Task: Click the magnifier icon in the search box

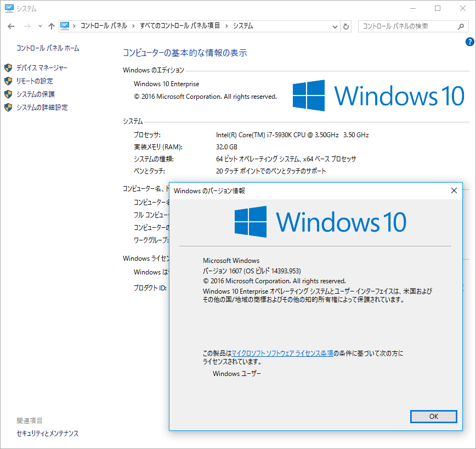Action: pyautogui.click(x=461, y=26)
